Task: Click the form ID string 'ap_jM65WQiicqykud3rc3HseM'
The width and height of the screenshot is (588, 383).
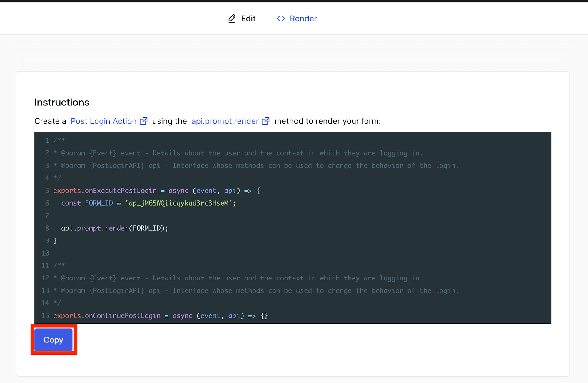Action: point(178,203)
